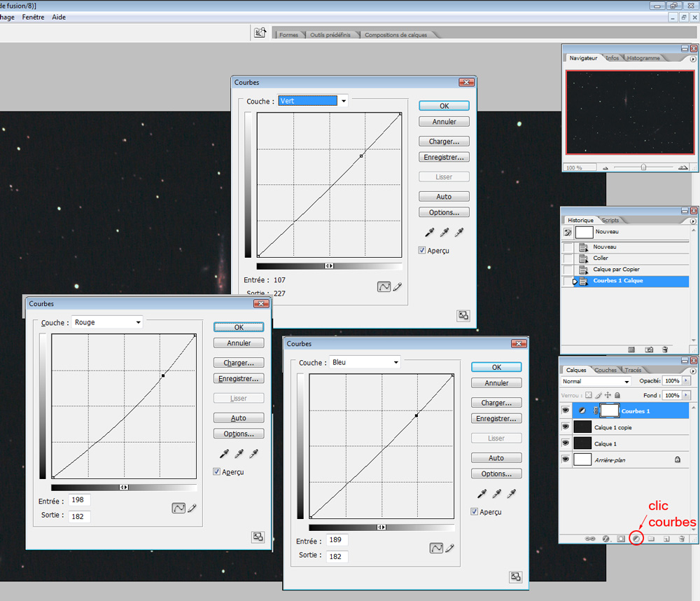Screen dimensions: 700x601
Task: Toggle Aperçu checkbox in Bleu Courbes dialog
Action: tap(474, 511)
